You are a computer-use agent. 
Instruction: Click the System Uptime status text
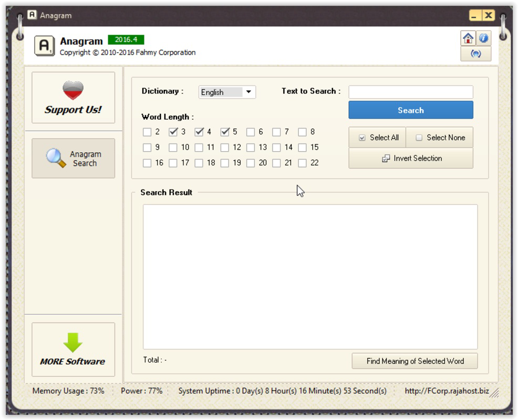click(x=283, y=391)
